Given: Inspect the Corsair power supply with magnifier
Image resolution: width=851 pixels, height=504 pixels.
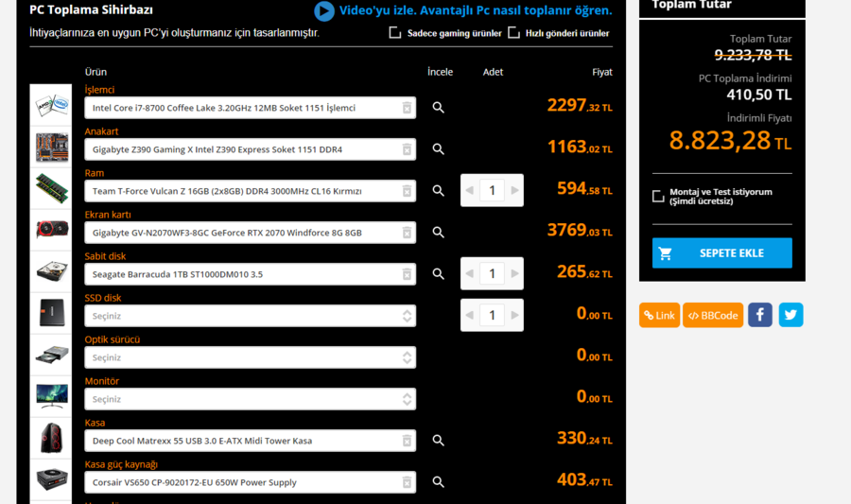Looking at the screenshot, I should pyautogui.click(x=438, y=481).
